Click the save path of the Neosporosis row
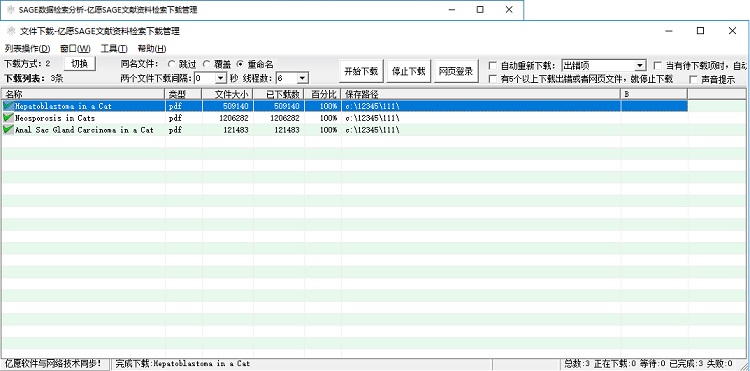The width and height of the screenshot is (750, 371). (x=373, y=118)
